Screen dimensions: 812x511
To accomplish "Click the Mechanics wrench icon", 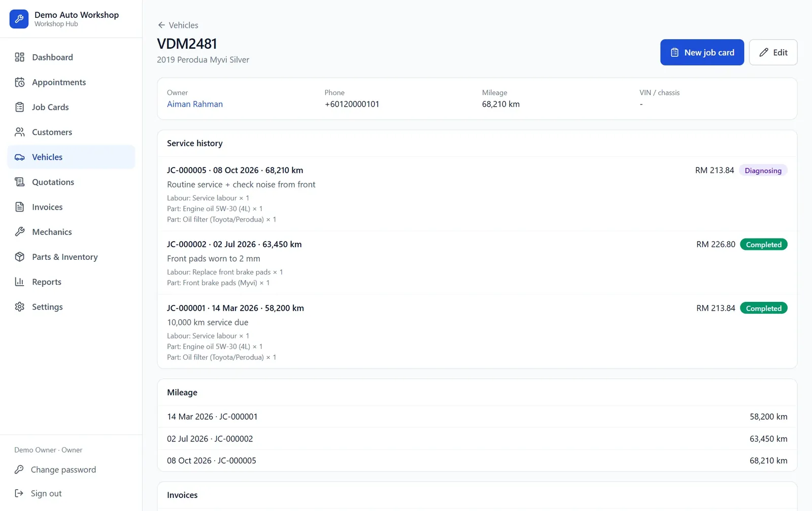I will (x=19, y=232).
